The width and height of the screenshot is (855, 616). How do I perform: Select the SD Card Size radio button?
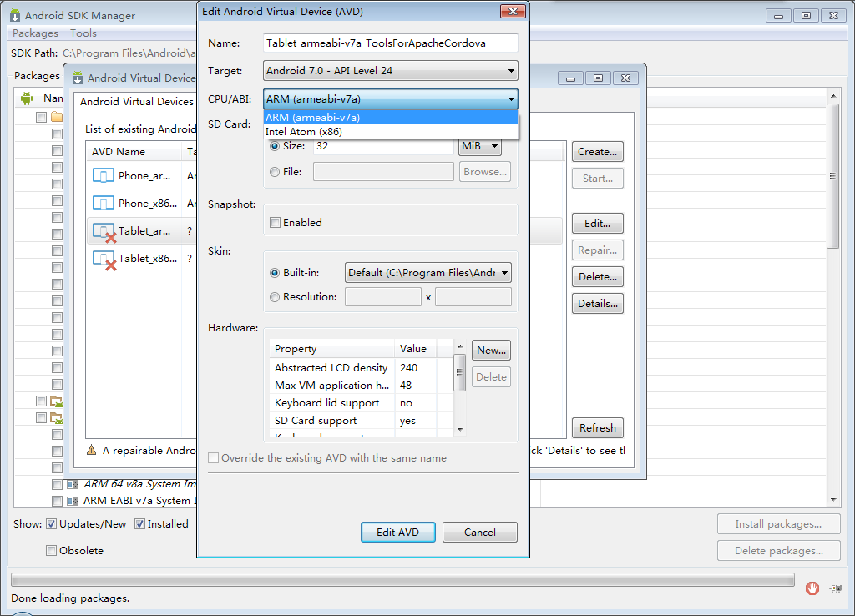pyautogui.click(x=275, y=146)
